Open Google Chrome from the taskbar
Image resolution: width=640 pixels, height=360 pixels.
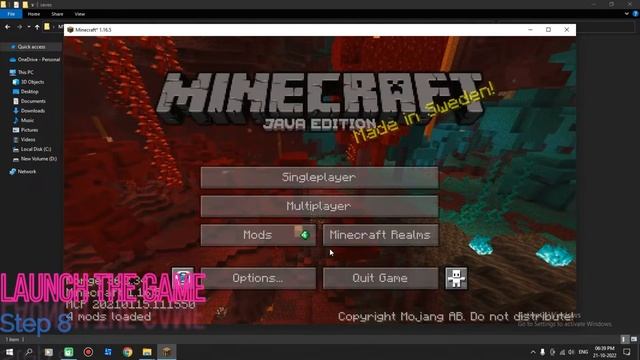pos(128,352)
